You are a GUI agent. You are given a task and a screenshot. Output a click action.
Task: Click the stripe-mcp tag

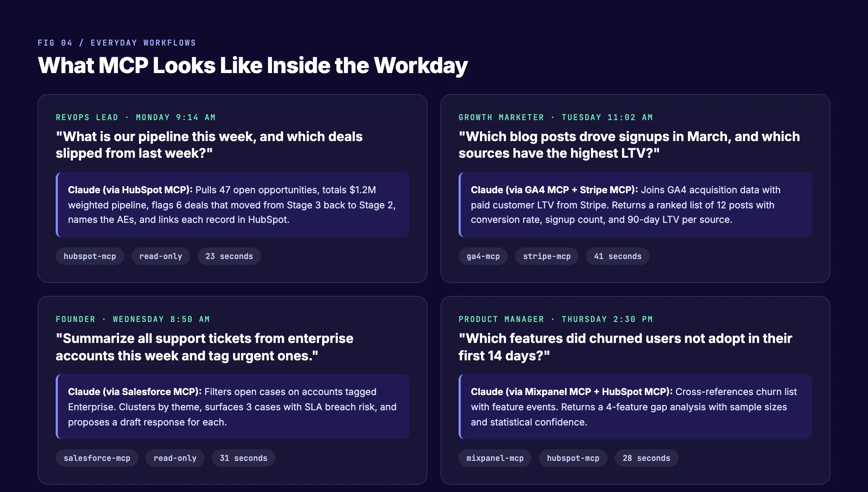click(x=546, y=256)
